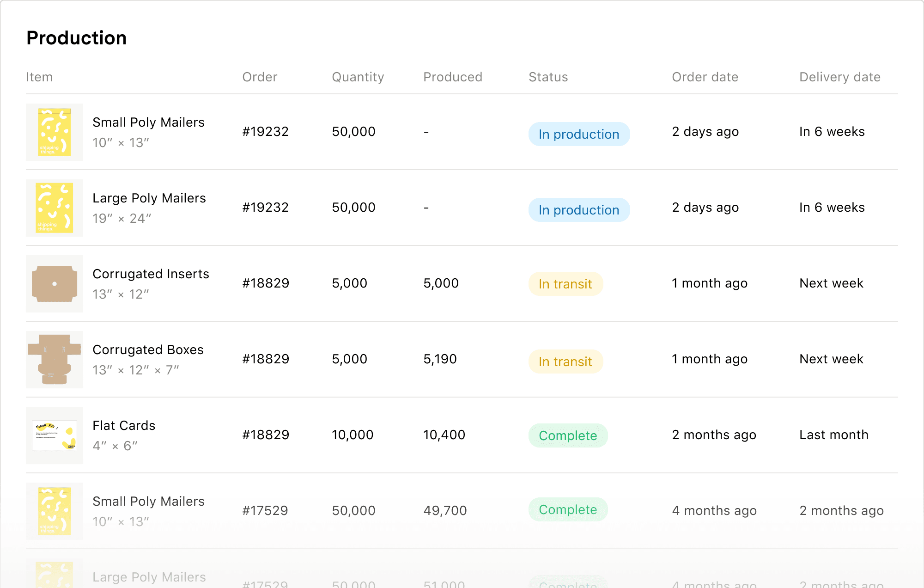
Task: Sort by the Status column header
Action: (548, 77)
